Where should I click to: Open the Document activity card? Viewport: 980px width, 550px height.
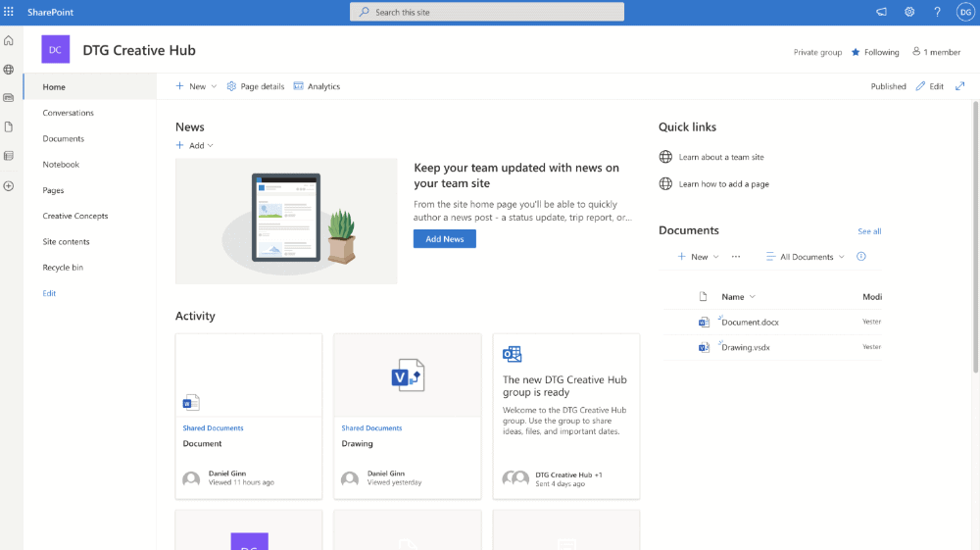(249, 417)
